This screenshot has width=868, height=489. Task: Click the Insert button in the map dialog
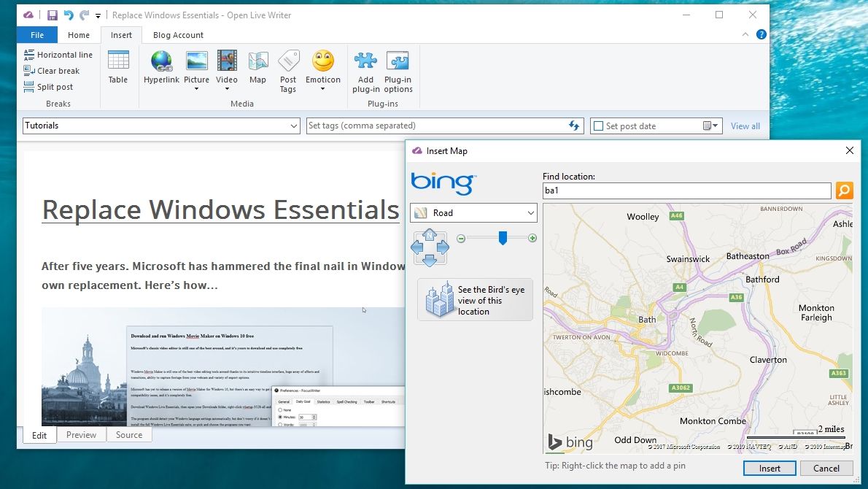tap(770, 468)
